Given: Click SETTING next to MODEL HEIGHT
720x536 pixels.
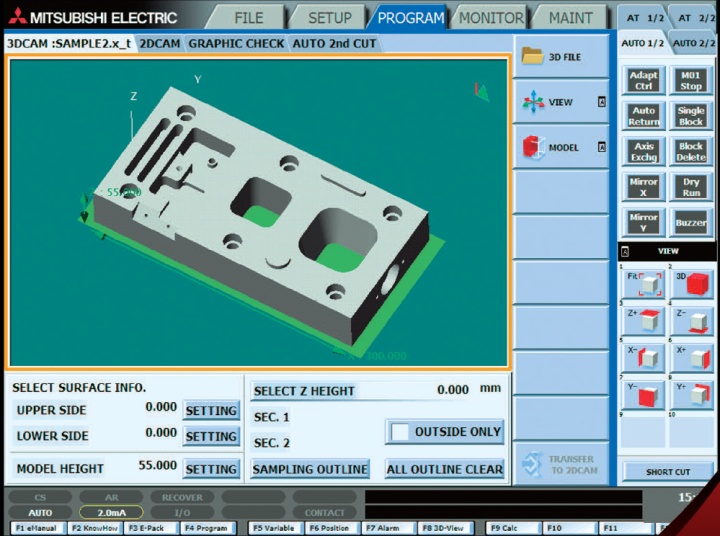Looking at the screenshot, I should (x=211, y=468).
